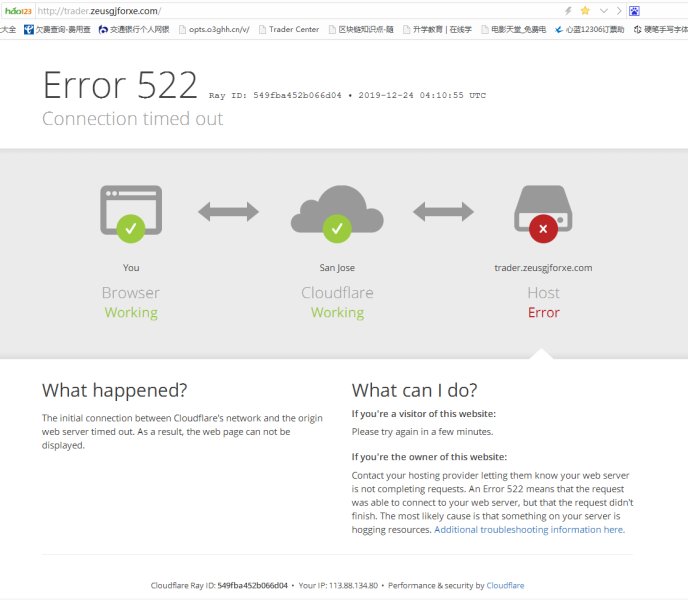Click the Additional troubleshooting information here link
The image size is (688, 600).
click(529, 530)
